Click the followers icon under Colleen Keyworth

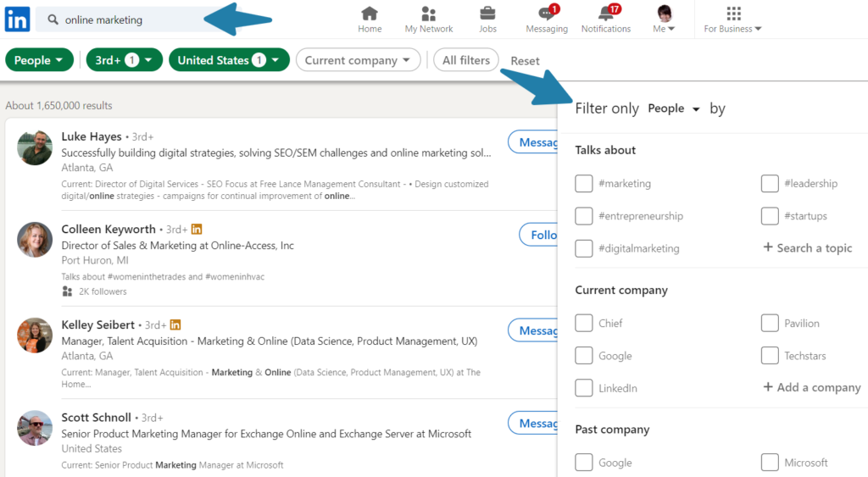[67, 291]
